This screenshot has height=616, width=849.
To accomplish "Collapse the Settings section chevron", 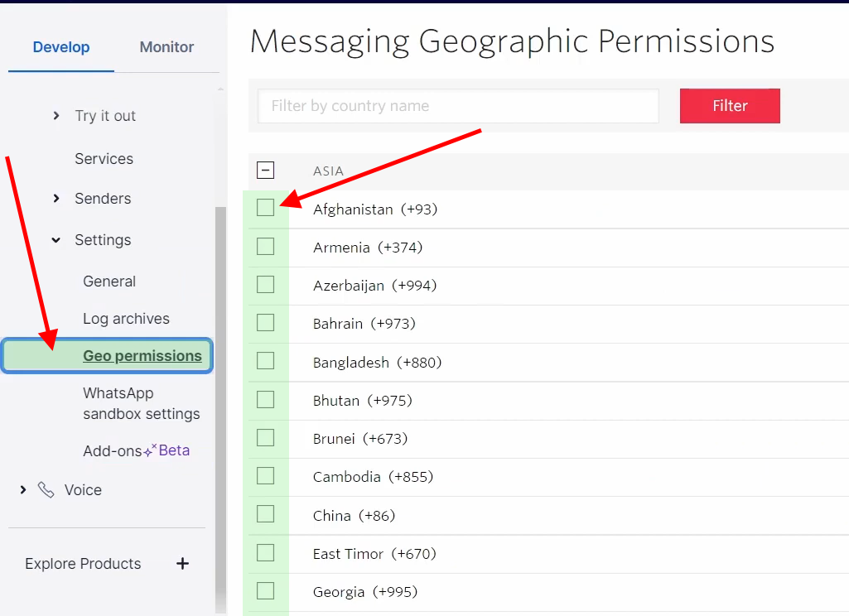I will (x=56, y=240).
